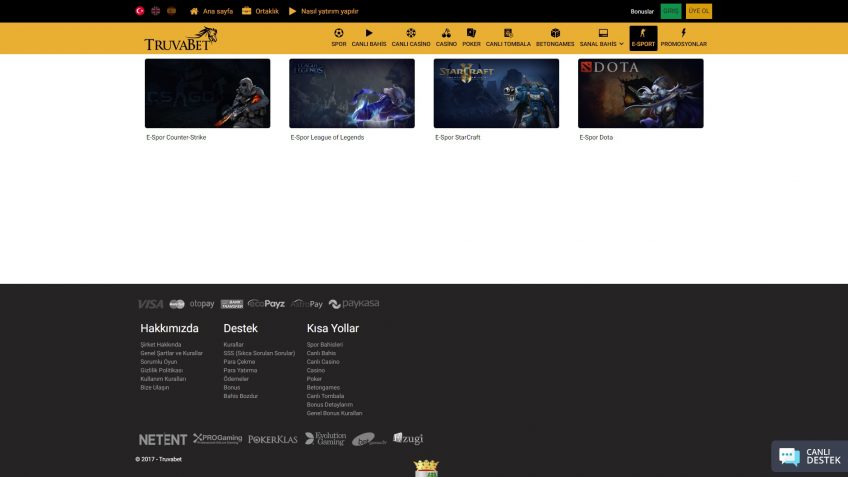This screenshot has height=477, width=848.
Task: Expand the SANAL BAHİS dropdown
Action: [x=601, y=38]
